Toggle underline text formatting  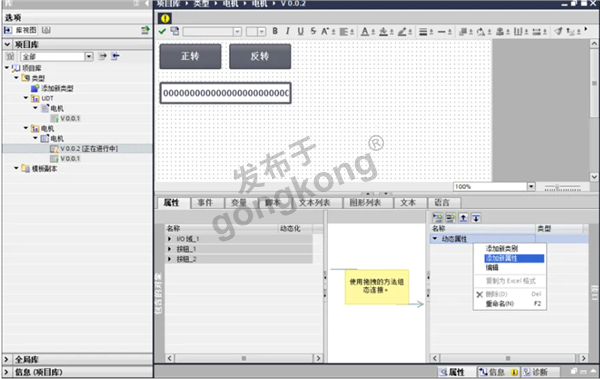click(300, 31)
